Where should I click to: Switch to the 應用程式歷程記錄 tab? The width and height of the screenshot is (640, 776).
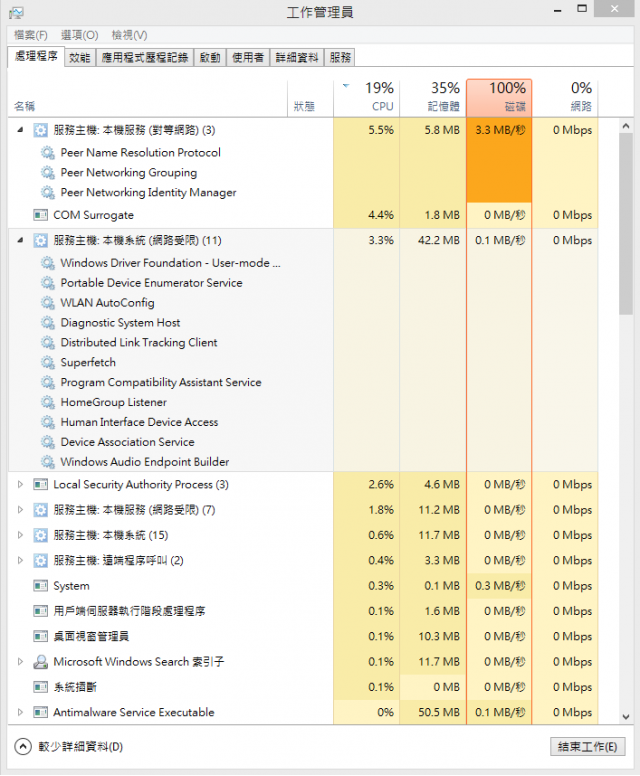click(x=145, y=57)
